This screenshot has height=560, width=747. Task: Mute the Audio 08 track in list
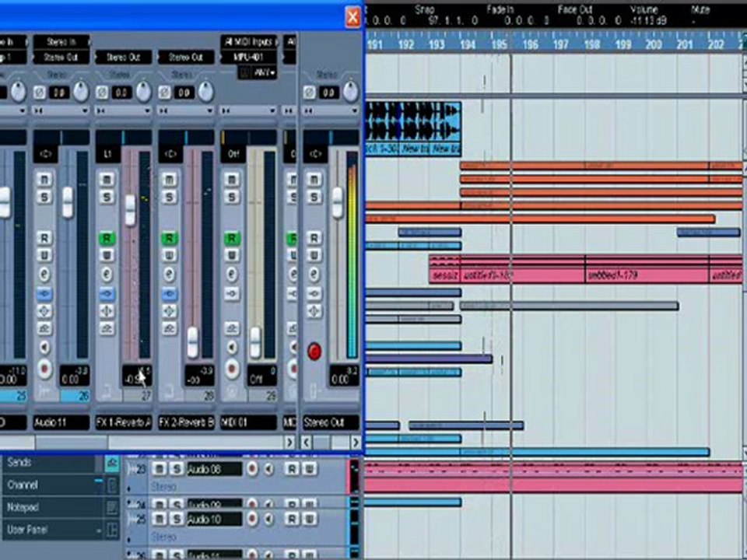click(160, 469)
